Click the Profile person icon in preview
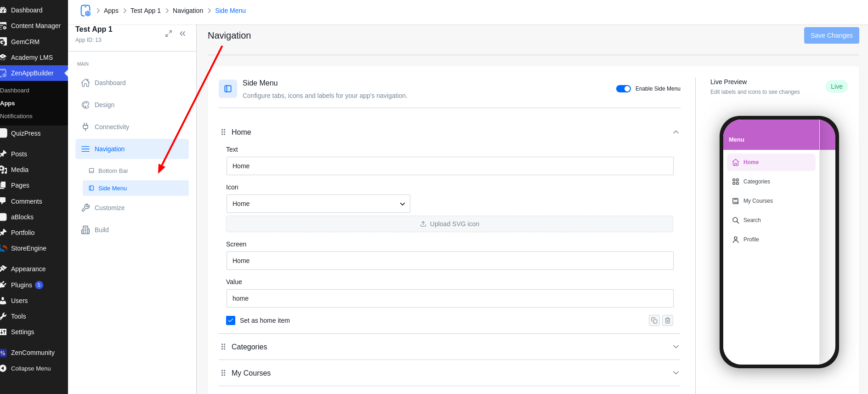The image size is (868, 394). pyautogui.click(x=736, y=240)
